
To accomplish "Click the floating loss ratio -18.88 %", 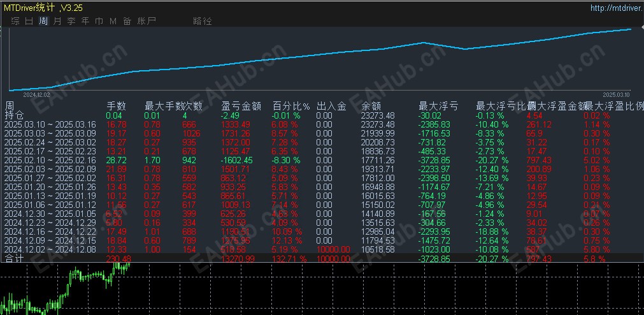I will [492, 232].
